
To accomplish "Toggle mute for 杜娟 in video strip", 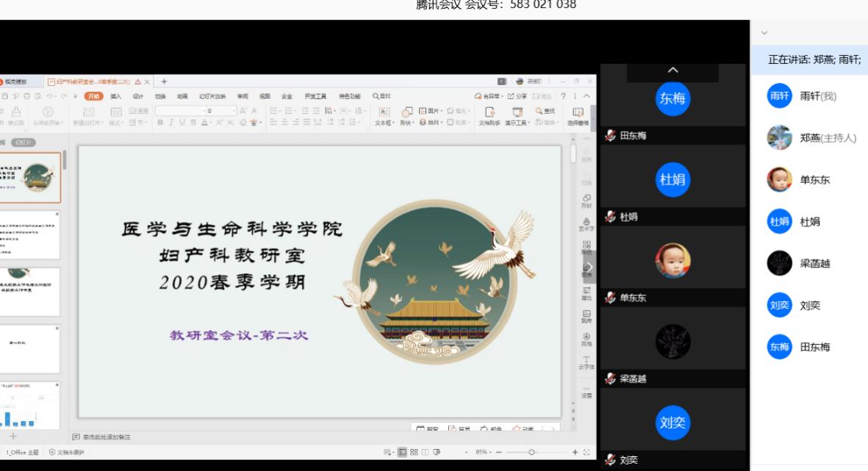I will [x=610, y=217].
